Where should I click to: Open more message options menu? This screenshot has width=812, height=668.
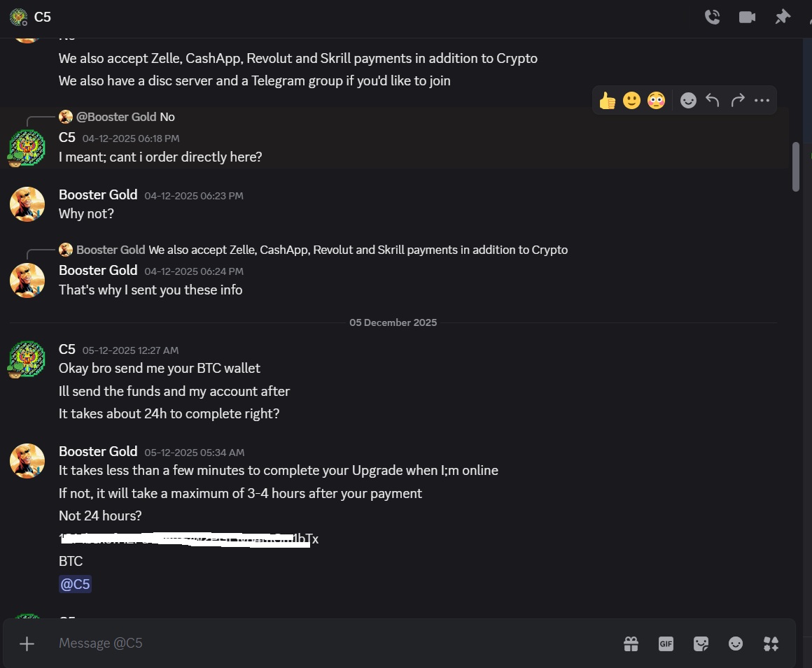pos(762,101)
